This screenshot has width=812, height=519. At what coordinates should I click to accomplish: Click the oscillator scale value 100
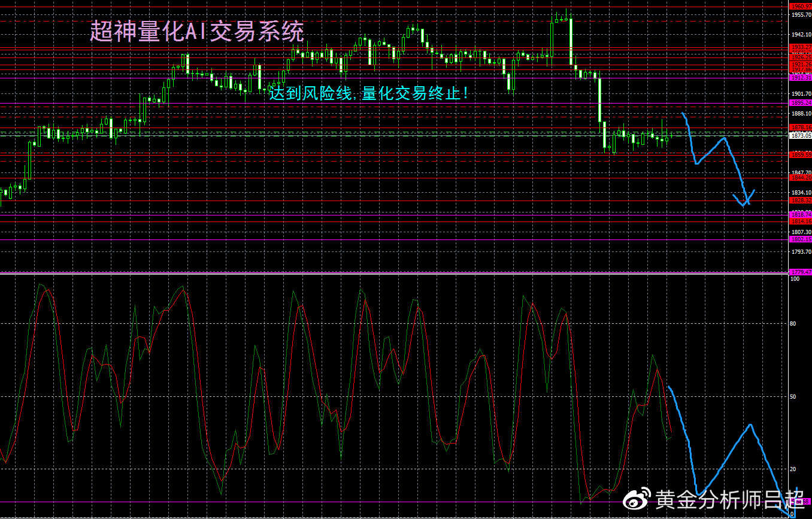pyautogui.click(x=795, y=279)
